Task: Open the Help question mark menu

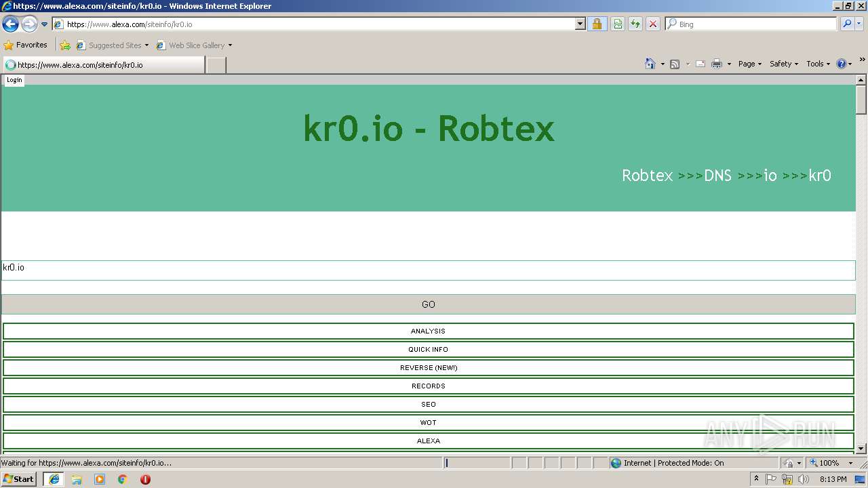Action: 844,64
